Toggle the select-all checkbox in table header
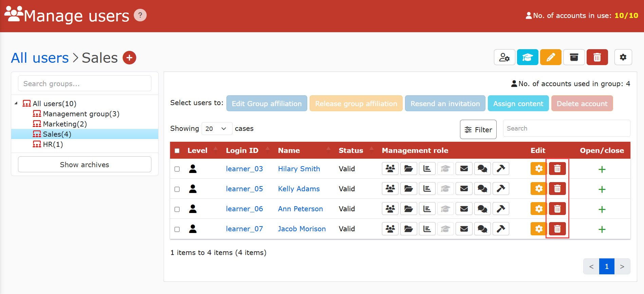Screen dimensions: 644x294 [177, 151]
